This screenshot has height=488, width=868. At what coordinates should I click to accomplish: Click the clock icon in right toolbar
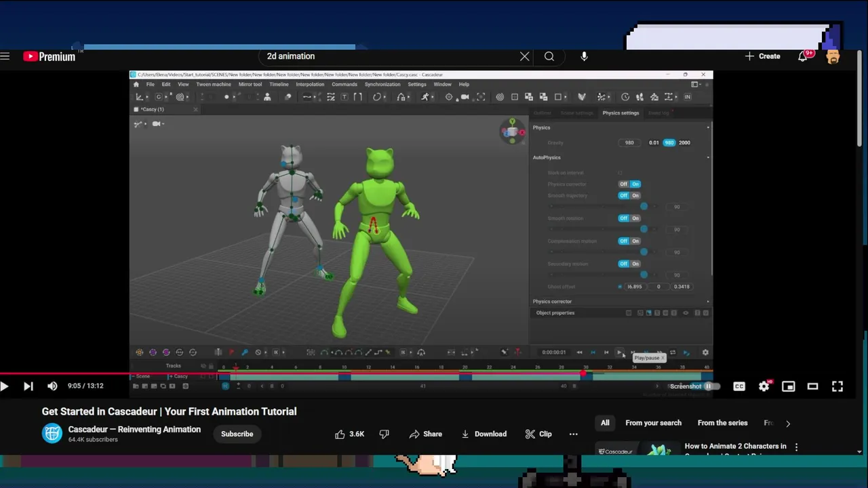point(625,97)
